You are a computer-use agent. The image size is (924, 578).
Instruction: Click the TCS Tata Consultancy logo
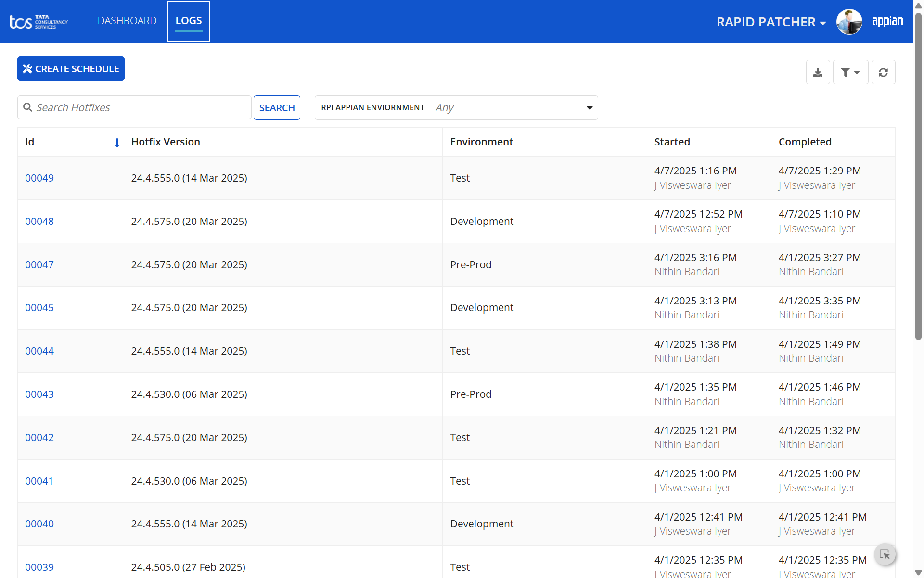pos(39,22)
